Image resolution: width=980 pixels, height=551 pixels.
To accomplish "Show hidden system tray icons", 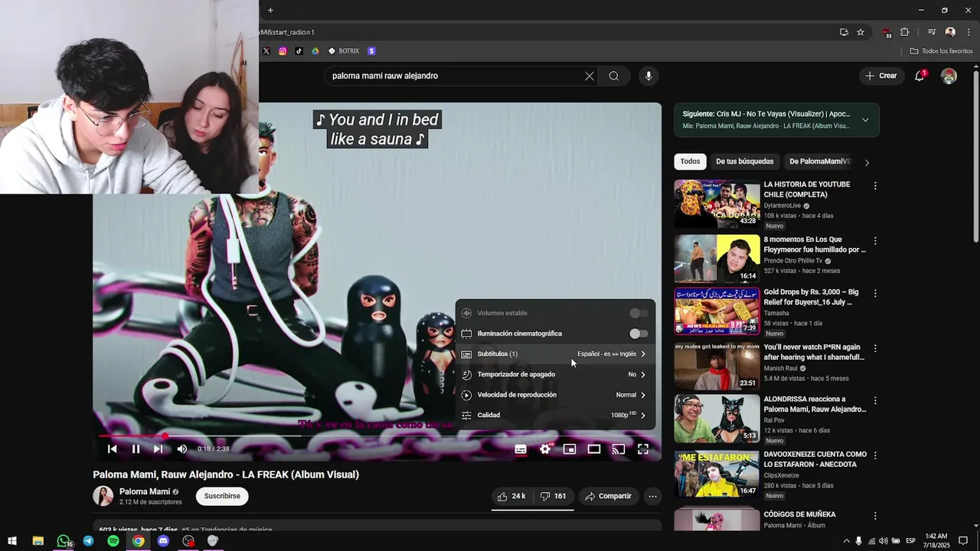I will [846, 541].
